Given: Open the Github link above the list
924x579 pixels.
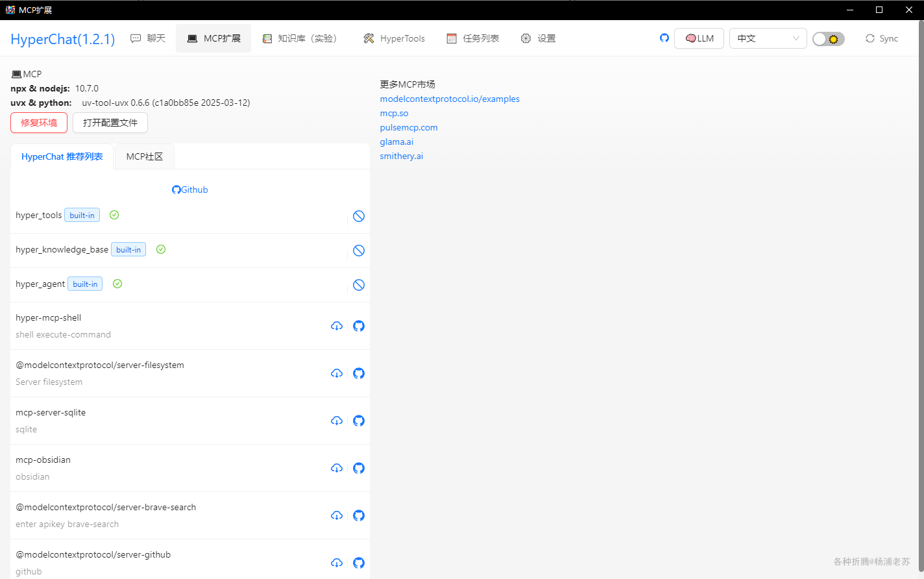Looking at the screenshot, I should tap(190, 190).
